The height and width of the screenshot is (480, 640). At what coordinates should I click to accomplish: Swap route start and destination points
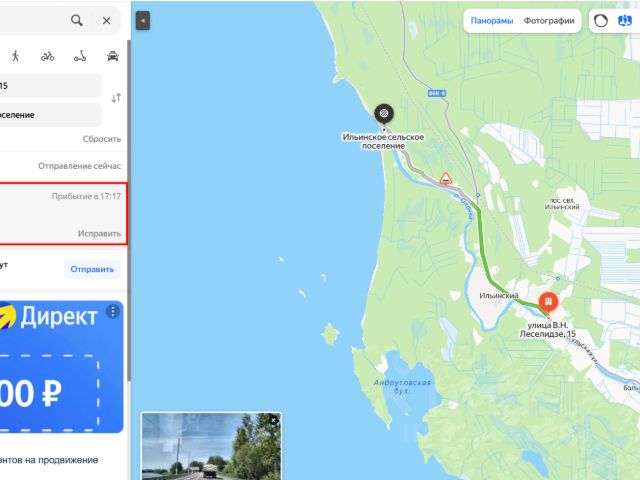[116, 98]
